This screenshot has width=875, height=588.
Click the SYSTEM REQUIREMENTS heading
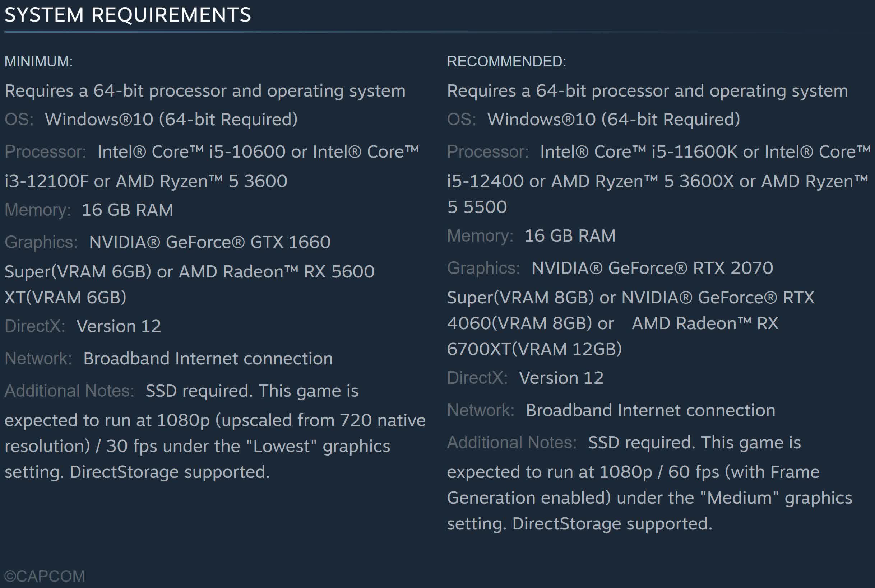tap(128, 15)
